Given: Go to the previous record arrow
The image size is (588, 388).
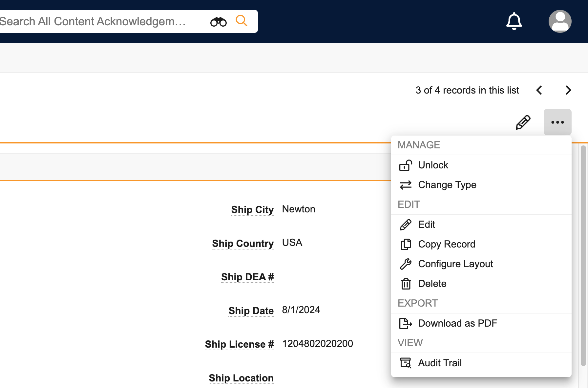Looking at the screenshot, I should pyautogui.click(x=539, y=90).
